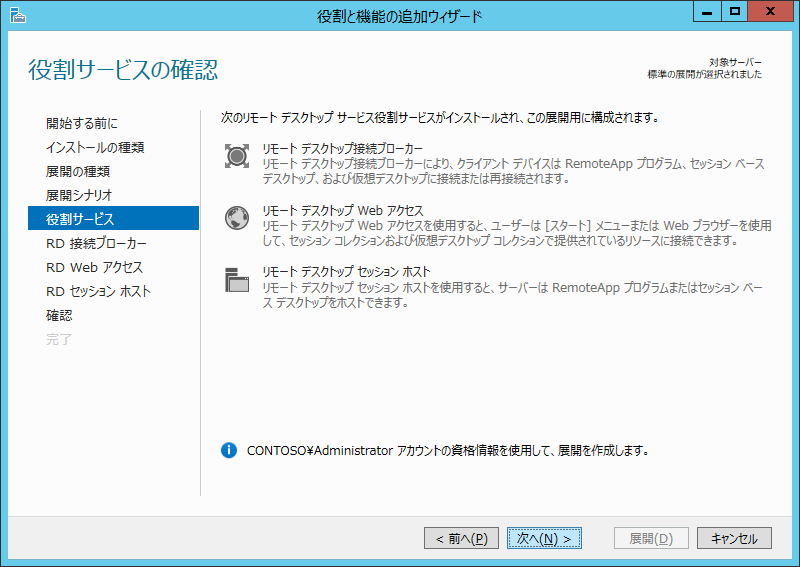The height and width of the screenshot is (567, 800).
Task: Click the blue information icon next to CONTOSO
Action: pos(228,450)
